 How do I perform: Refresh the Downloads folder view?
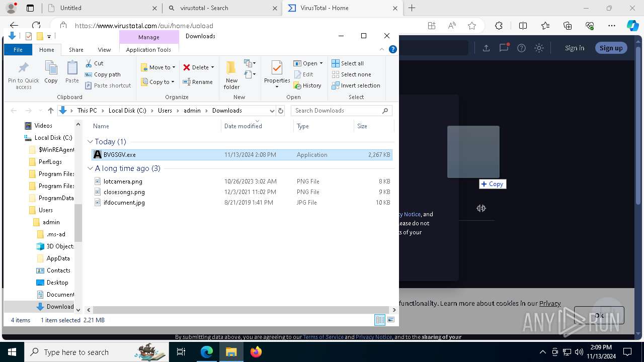[x=281, y=111]
